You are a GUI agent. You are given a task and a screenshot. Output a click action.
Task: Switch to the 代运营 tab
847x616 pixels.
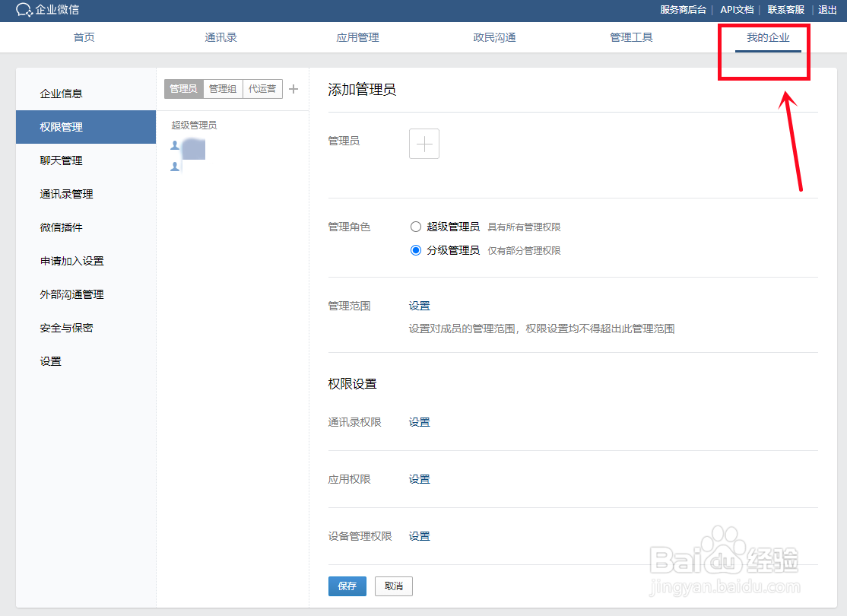(263, 88)
